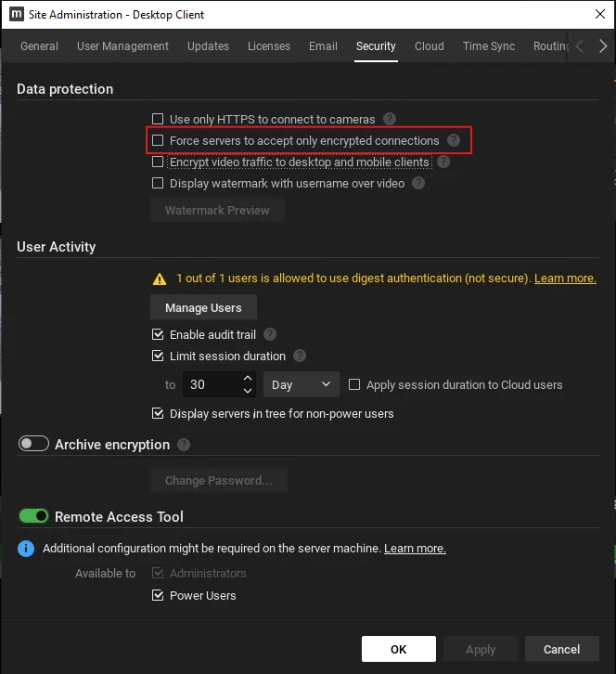Click the session duration number field
The height and width of the screenshot is (674, 616).
coord(212,384)
